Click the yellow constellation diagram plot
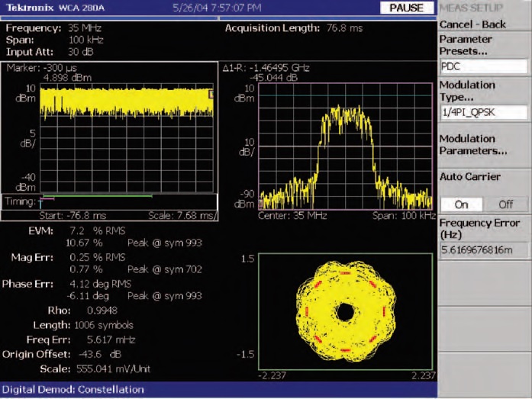This screenshot has width=532, height=399. tap(346, 311)
